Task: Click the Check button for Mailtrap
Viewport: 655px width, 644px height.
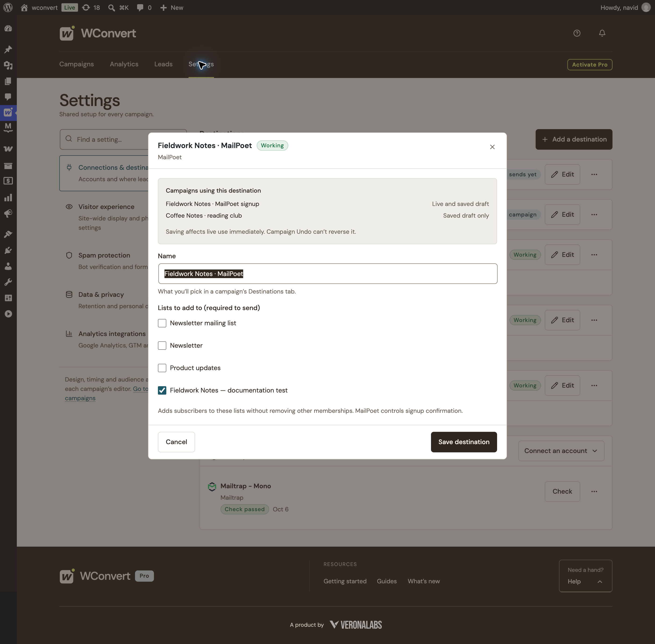Action: [x=562, y=491]
